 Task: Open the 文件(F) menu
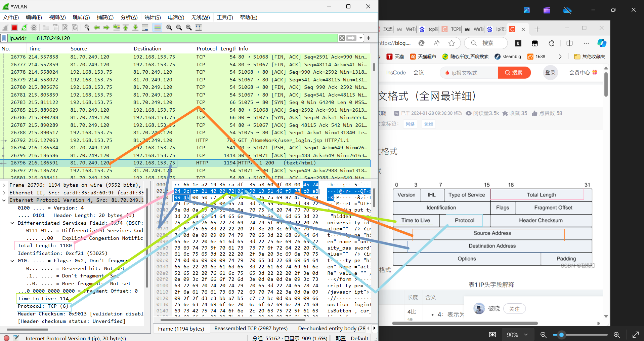pyautogui.click(x=11, y=17)
